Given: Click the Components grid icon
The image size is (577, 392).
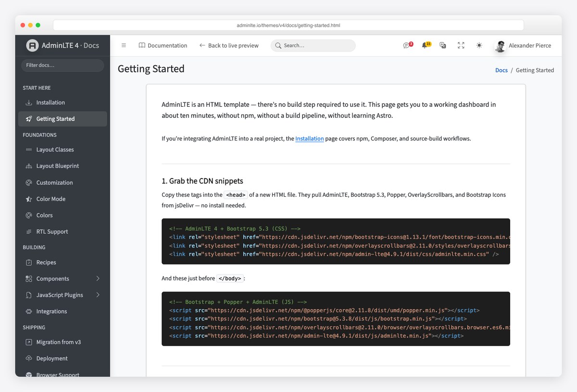Looking at the screenshot, I should 29,278.
